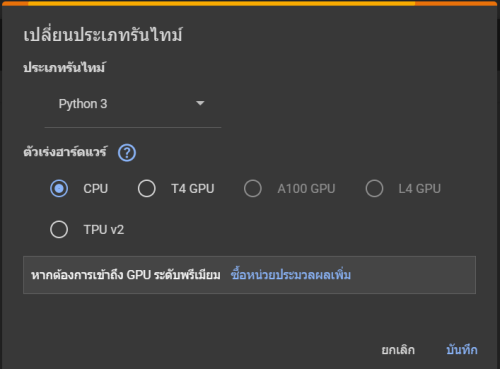Click the dialog title เปลี่ยนประเภทรันไทม์
This screenshot has height=369, width=500.
(x=103, y=34)
